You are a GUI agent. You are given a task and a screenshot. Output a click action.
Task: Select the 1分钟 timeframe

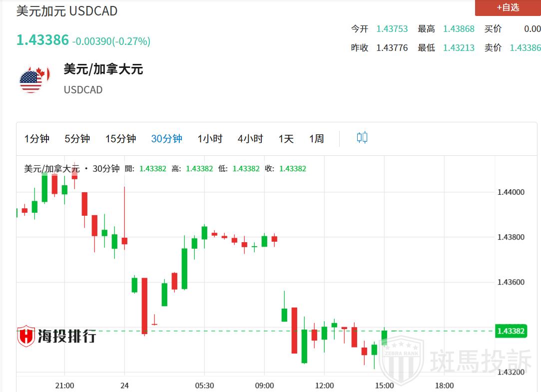37,139
